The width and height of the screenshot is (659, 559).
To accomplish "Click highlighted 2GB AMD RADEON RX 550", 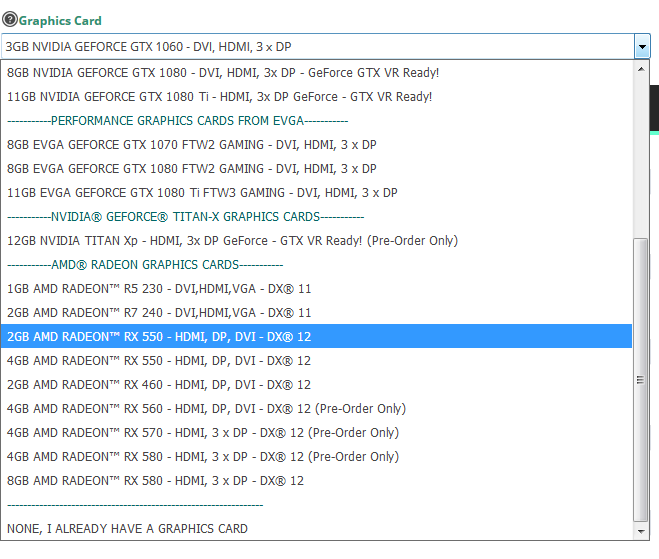I will pos(316,336).
